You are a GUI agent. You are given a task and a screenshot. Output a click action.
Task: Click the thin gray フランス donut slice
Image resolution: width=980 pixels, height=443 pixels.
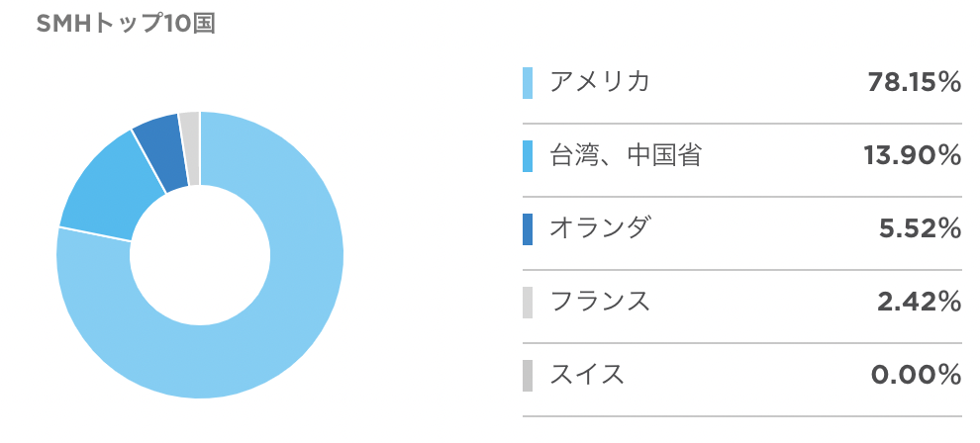[x=189, y=148]
